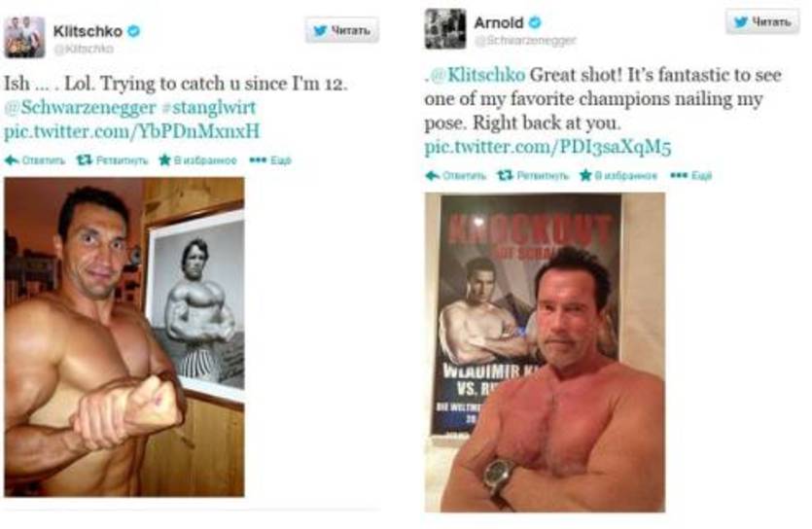Open the pic.twitter.com/PDI3saXqM5 link

point(547,148)
